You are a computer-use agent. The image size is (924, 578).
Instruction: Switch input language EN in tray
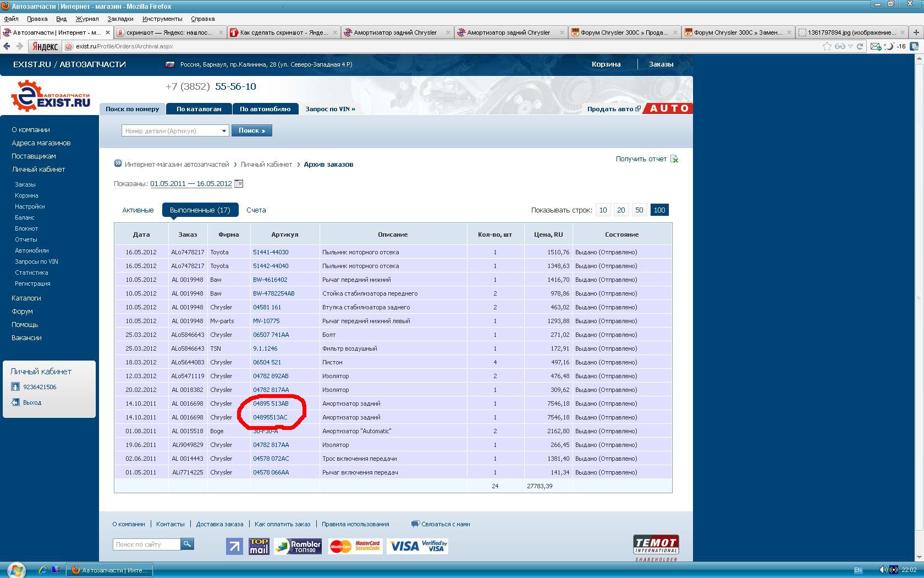pos(858,570)
